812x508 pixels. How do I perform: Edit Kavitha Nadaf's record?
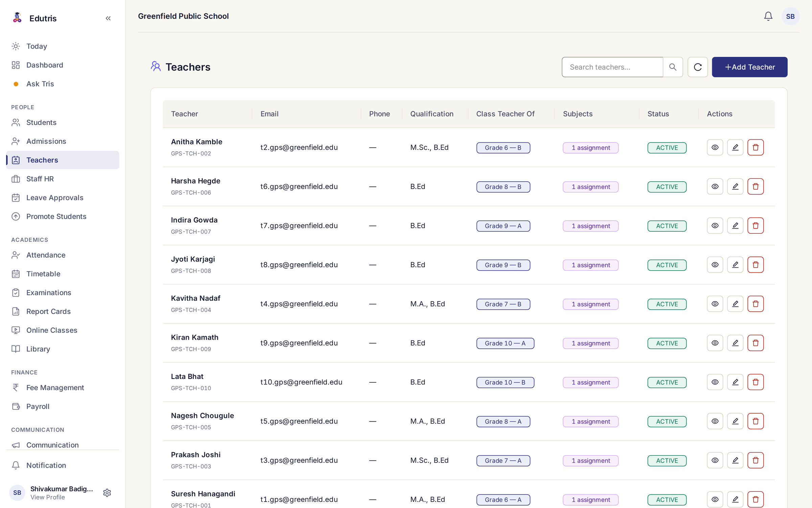[735, 304]
